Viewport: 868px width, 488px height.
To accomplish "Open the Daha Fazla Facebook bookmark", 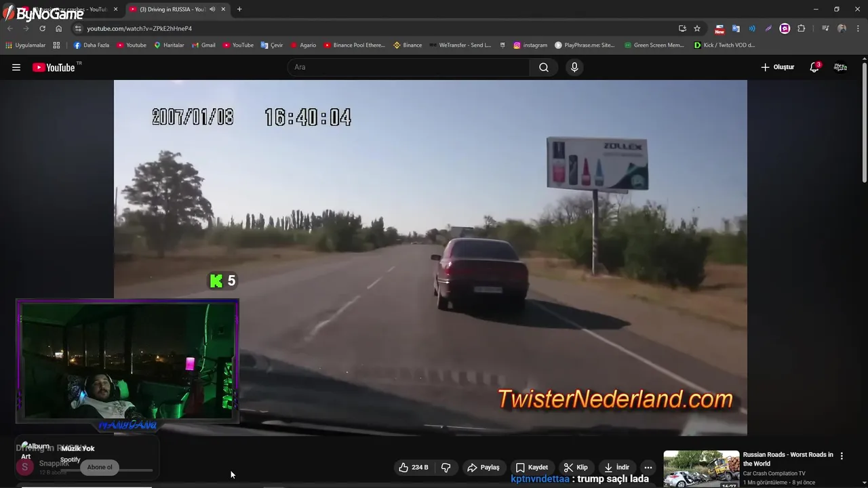I will tap(91, 45).
